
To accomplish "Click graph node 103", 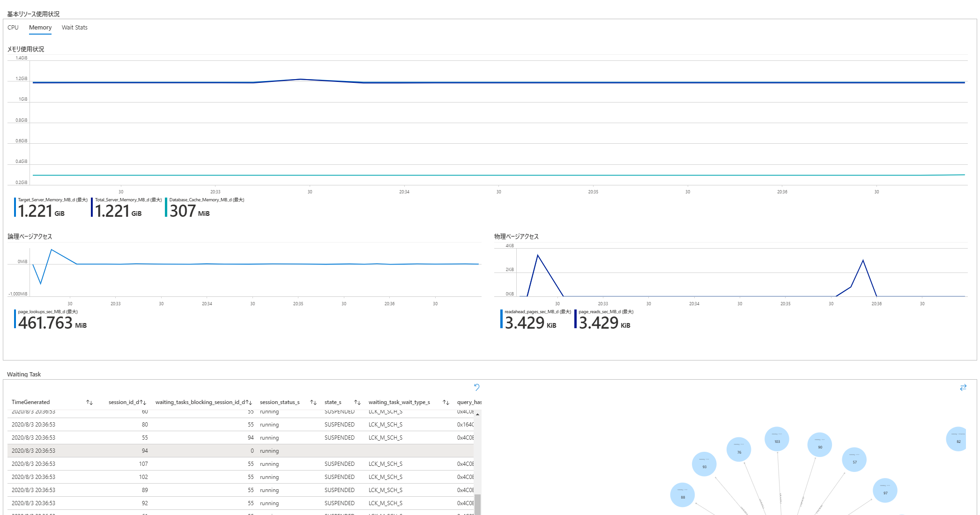I will [777, 439].
